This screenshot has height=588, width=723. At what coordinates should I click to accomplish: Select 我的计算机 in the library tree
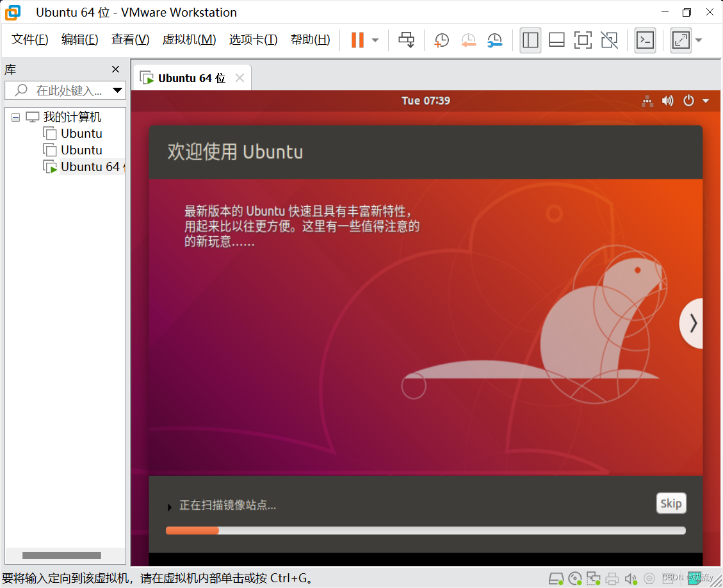[x=72, y=117]
